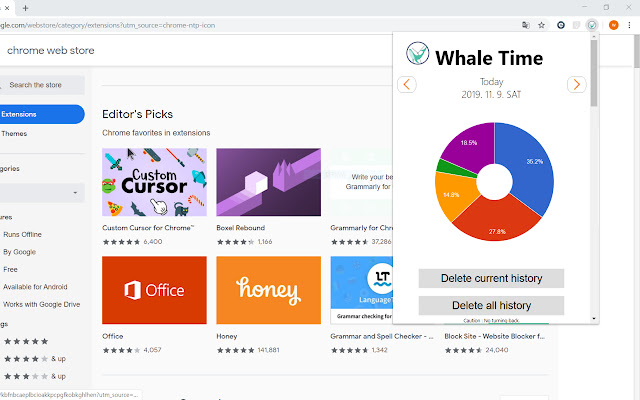Click the Whale Time popup scrollbar
Screen dimensions: 640x400
[594, 73]
